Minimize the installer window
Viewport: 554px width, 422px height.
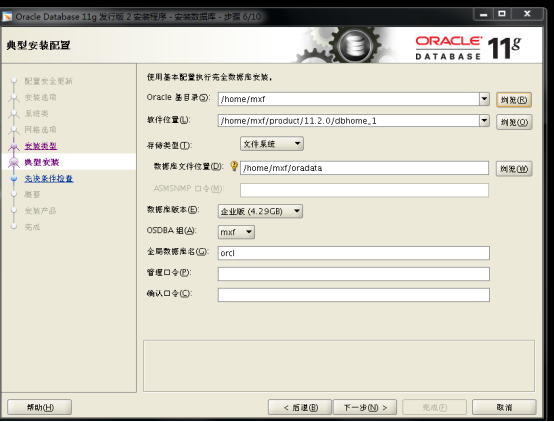[483, 14]
